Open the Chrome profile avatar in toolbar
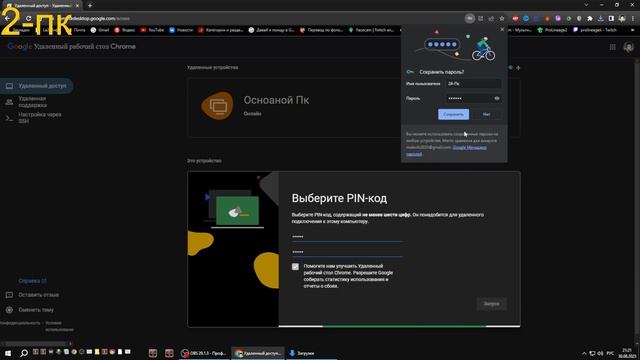Image resolution: width=640 pixels, height=360 pixels. click(622, 18)
